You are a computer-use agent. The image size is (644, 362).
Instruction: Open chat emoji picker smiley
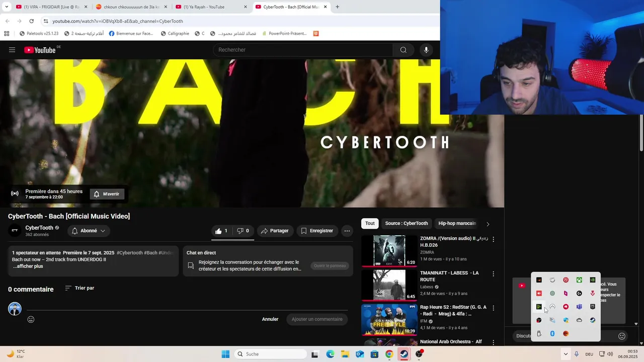point(622,336)
